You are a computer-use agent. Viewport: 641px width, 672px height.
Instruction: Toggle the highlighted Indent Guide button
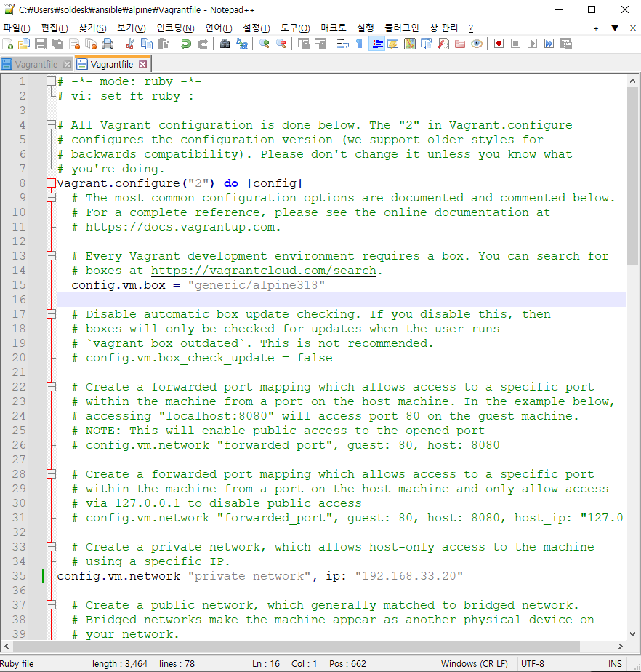[376, 44]
